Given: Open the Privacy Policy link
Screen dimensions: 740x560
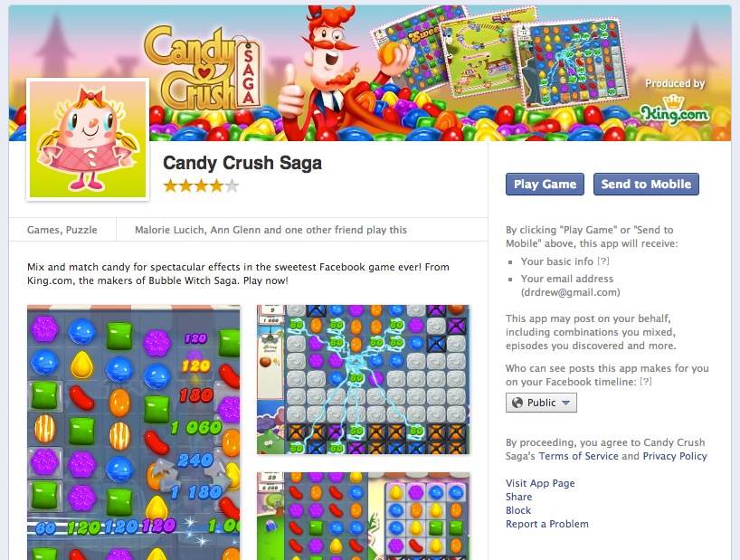Looking at the screenshot, I should pyautogui.click(x=675, y=456).
